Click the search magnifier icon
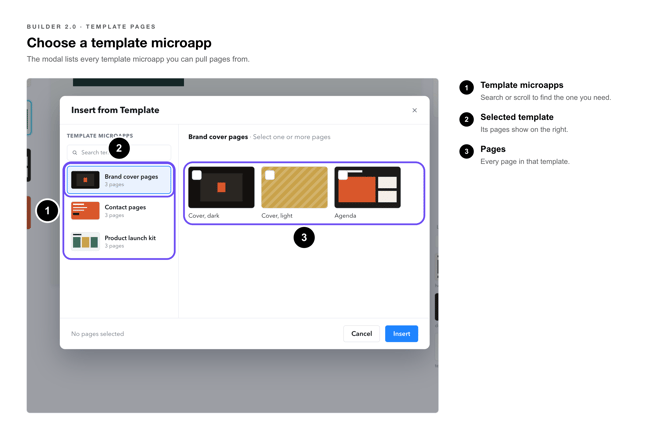This screenshot has height=430, width=670. (75, 153)
